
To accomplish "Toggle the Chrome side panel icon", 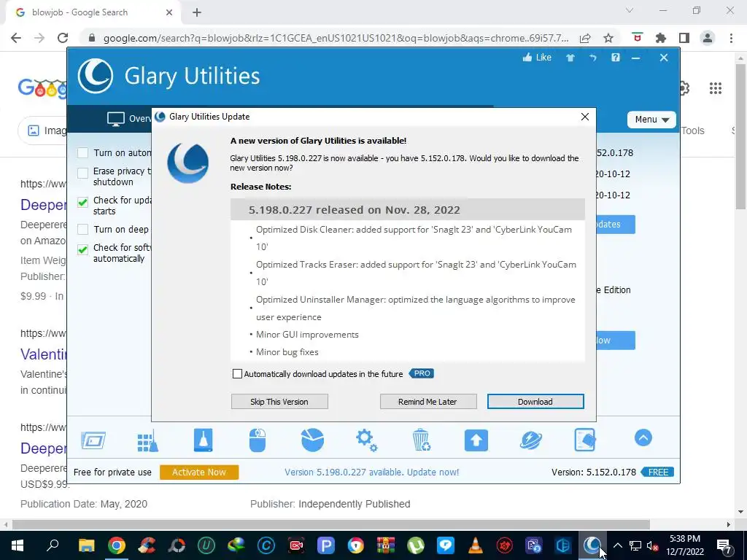I will click(x=684, y=38).
